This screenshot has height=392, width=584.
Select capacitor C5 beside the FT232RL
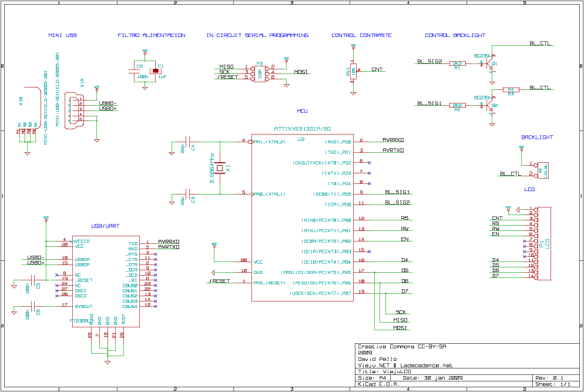coord(33,280)
